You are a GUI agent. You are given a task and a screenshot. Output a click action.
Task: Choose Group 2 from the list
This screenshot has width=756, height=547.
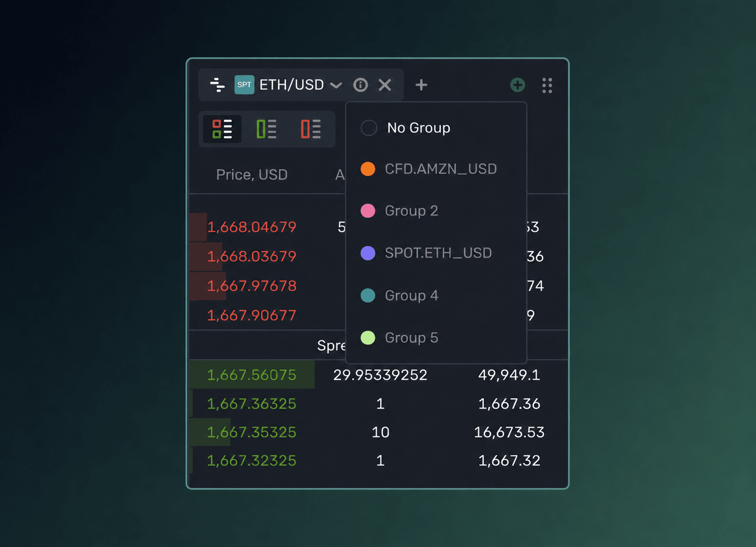tap(436, 211)
